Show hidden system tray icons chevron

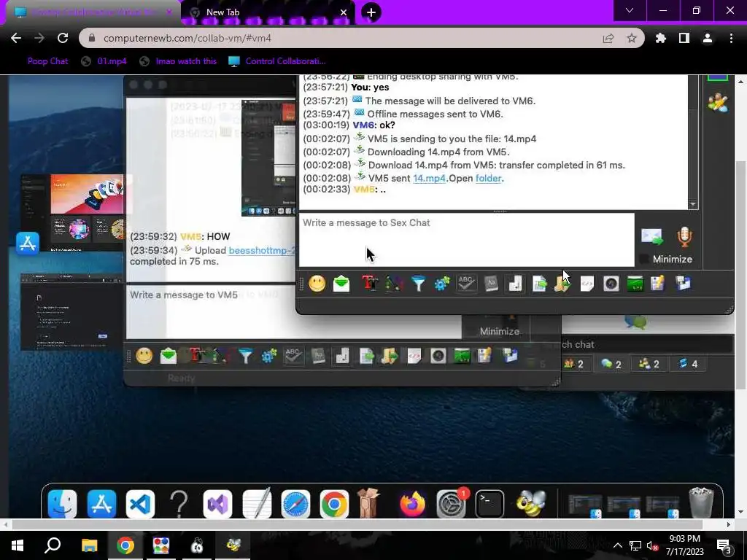pyautogui.click(x=617, y=545)
